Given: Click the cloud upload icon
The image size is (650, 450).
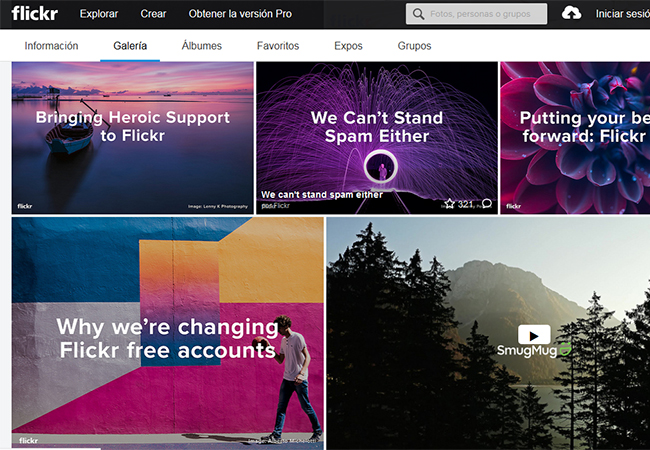Looking at the screenshot, I should pos(571,13).
